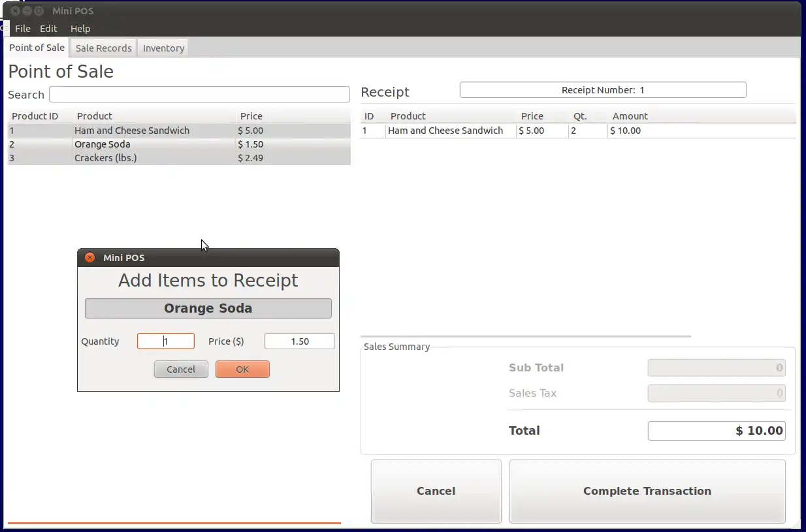Click the Qt. column header
This screenshot has height=532, width=806.
[588, 116]
